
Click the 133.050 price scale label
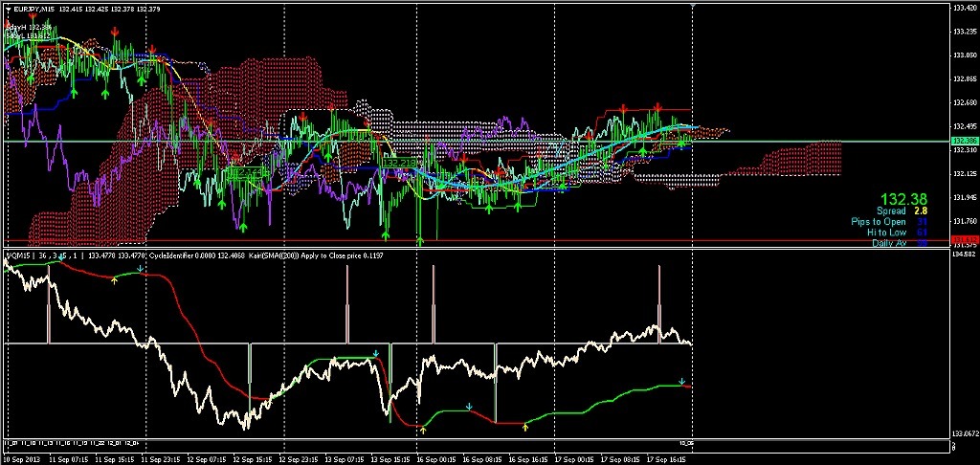965,55
